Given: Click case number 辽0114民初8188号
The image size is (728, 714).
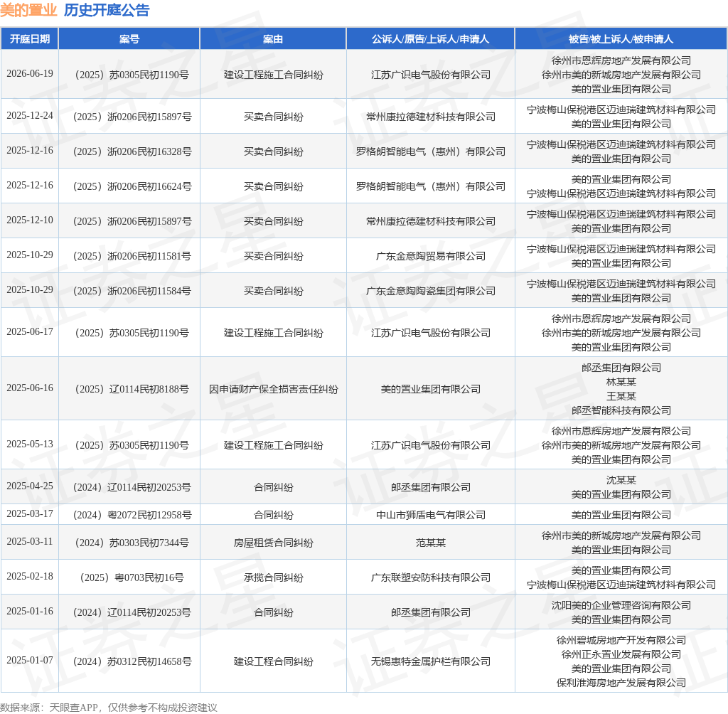Looking at the screenshot, I should (149, 389).
